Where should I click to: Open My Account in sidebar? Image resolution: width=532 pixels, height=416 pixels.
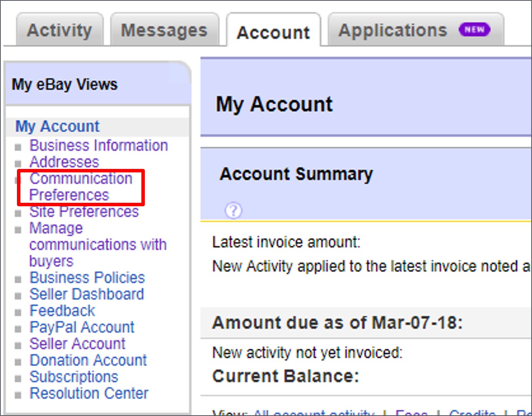pos(57,126)
